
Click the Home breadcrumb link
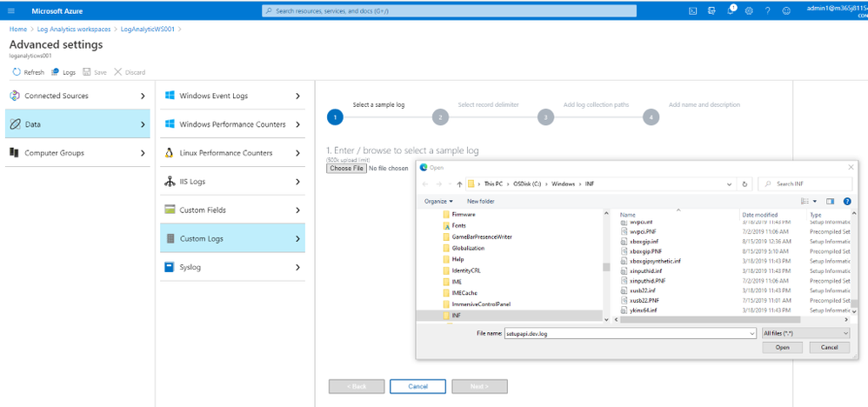pyautogui.click(x=17, y=29)
